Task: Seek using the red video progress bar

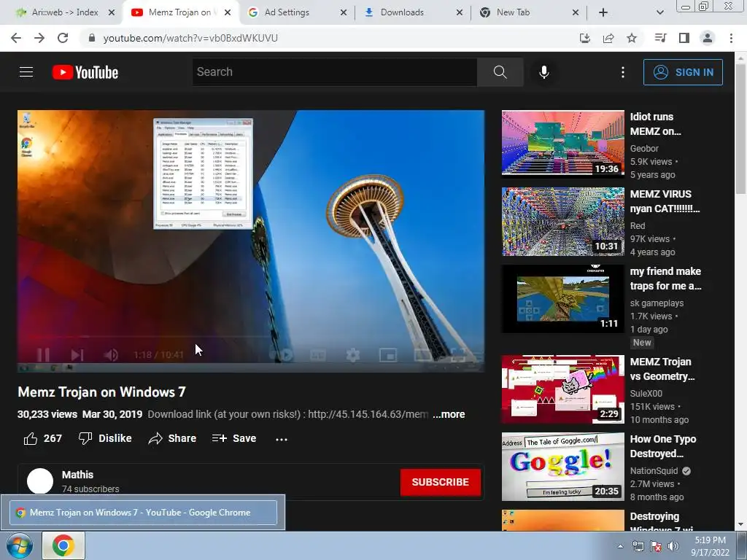Action: [x=251, y=337]
